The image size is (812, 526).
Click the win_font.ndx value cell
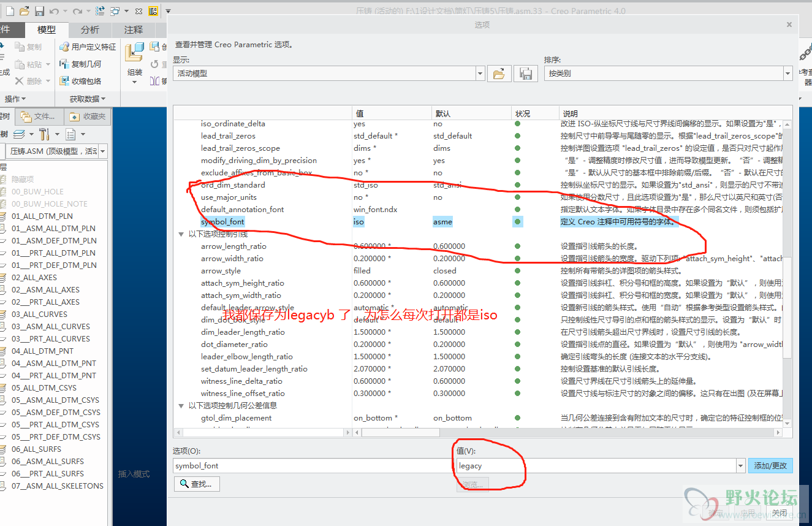375,209
